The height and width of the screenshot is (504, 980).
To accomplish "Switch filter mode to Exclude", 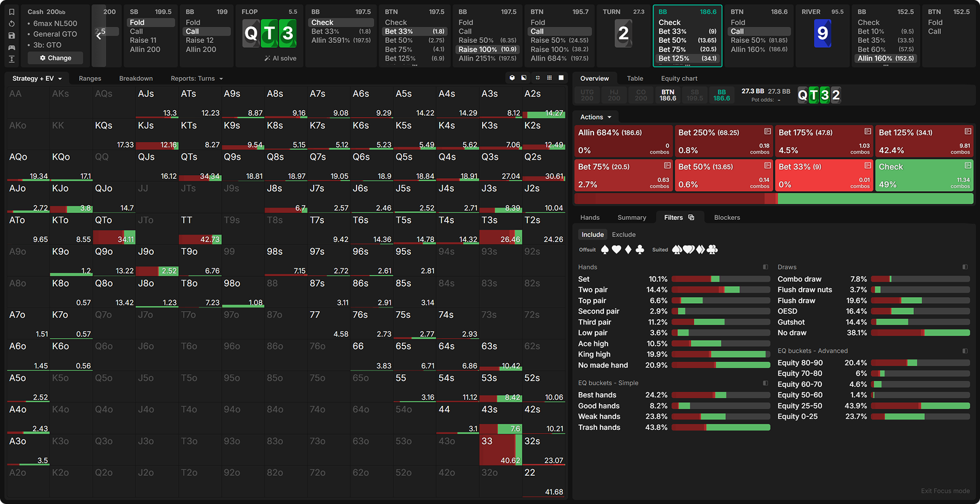I will coord(624,235).
